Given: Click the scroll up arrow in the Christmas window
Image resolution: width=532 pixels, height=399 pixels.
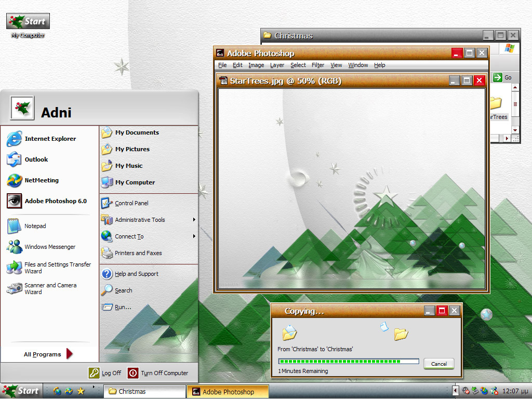Looking at the screenshot, I should point(515,87).
